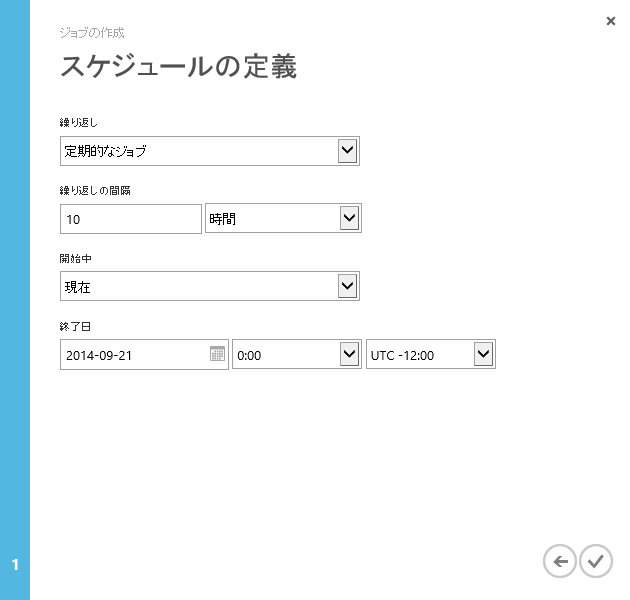
Task: Confirm schedule with the checkmark button
Action: tap(596, 561)
